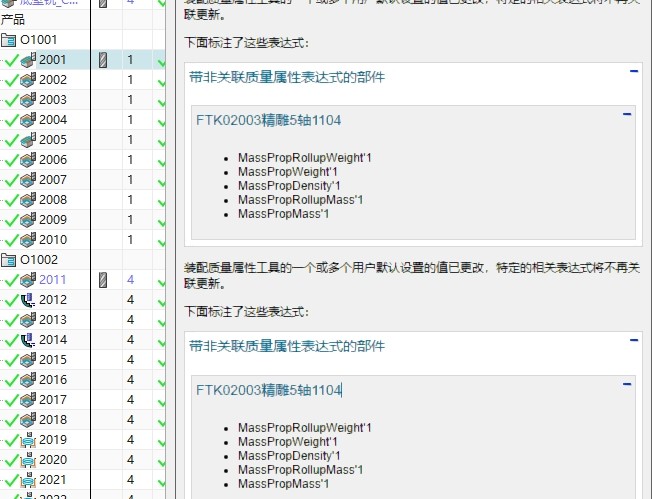The width and height of the screenshot is (652, 499).
Task: Click the operation icon for row 2021
Action: pyautogui.click(x=28, y=479)
